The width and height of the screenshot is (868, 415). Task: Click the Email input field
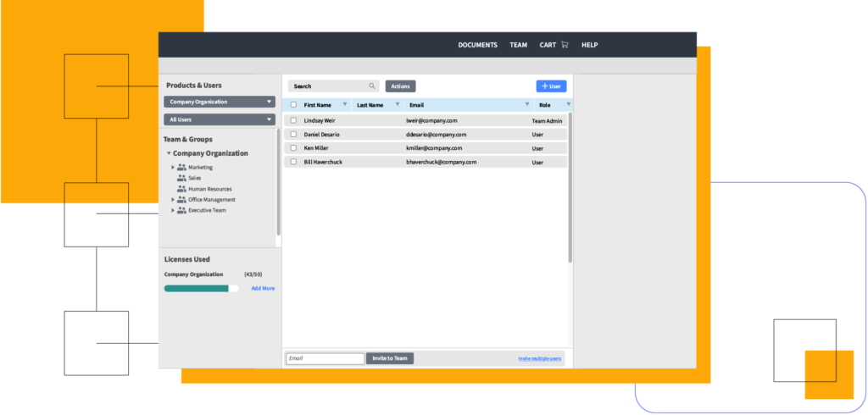325,358
